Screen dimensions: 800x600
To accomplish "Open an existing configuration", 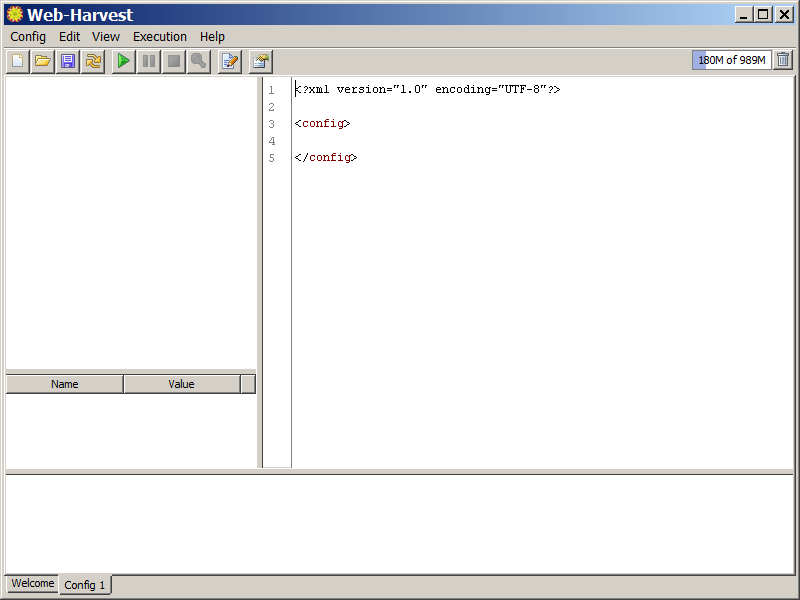I will [x=43, y=61].
